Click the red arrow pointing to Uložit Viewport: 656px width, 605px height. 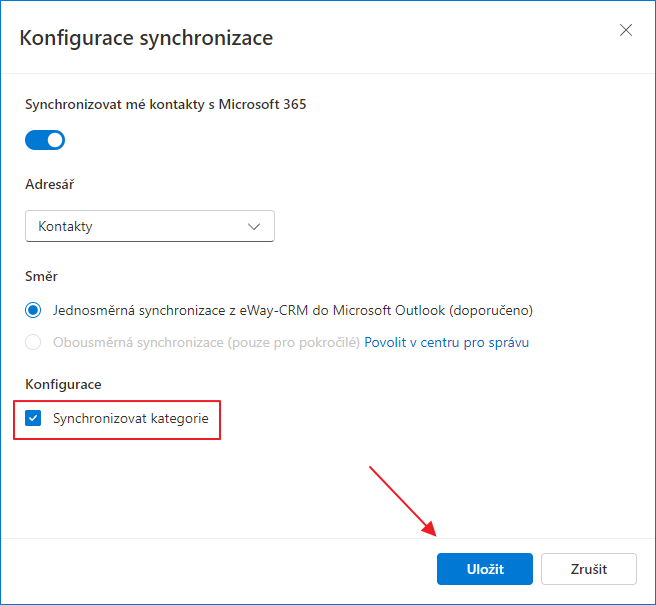pyautogui.click(x=402, y=501)
